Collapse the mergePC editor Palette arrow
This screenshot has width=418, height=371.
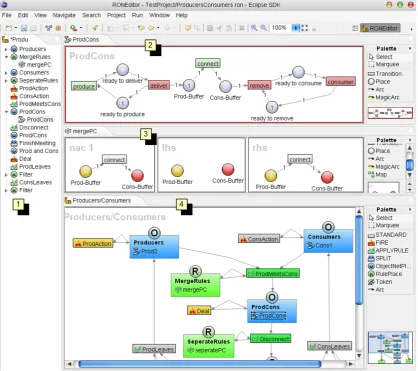click(x=410, y=140)
